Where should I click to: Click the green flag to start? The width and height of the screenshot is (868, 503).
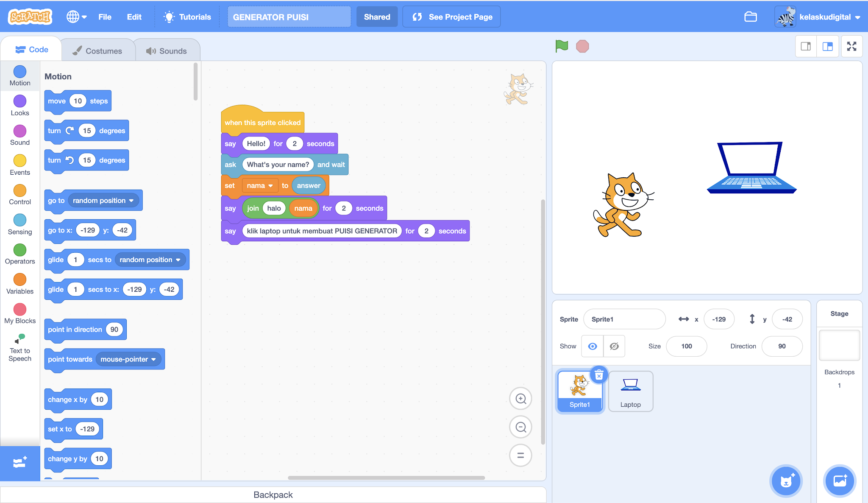(x=562, y=46)
